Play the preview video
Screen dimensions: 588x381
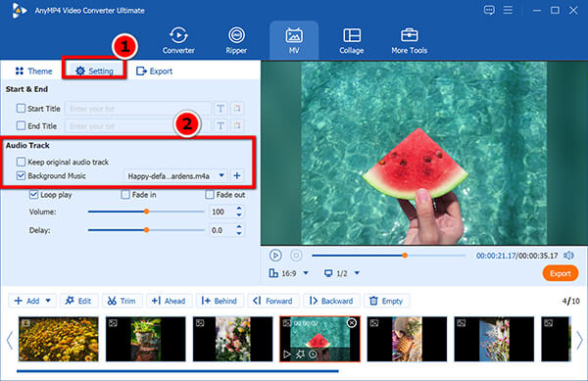275,256
